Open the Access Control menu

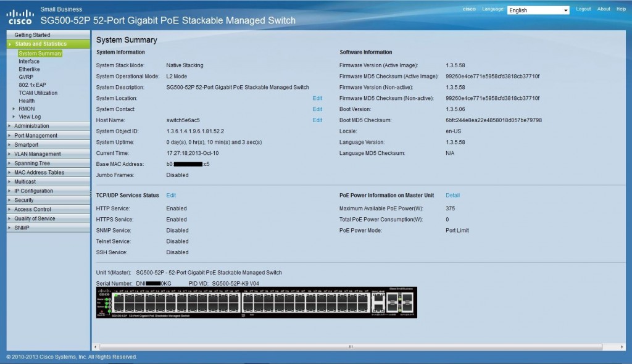[48, 210]
